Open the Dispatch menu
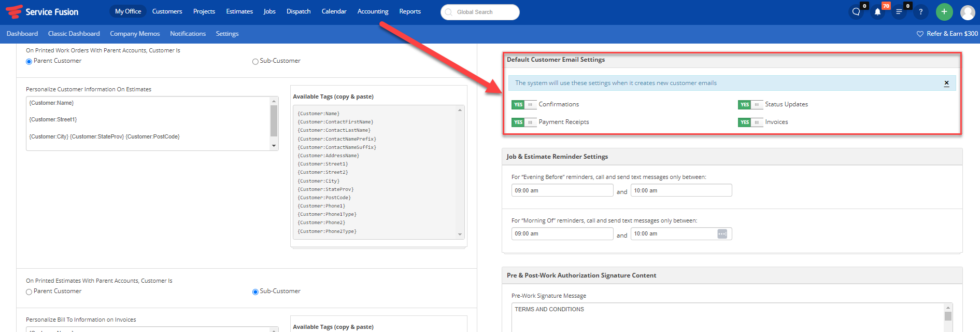The width and height of the screenshot is (980, 332). pyautogui.click(x=299, y=11)
